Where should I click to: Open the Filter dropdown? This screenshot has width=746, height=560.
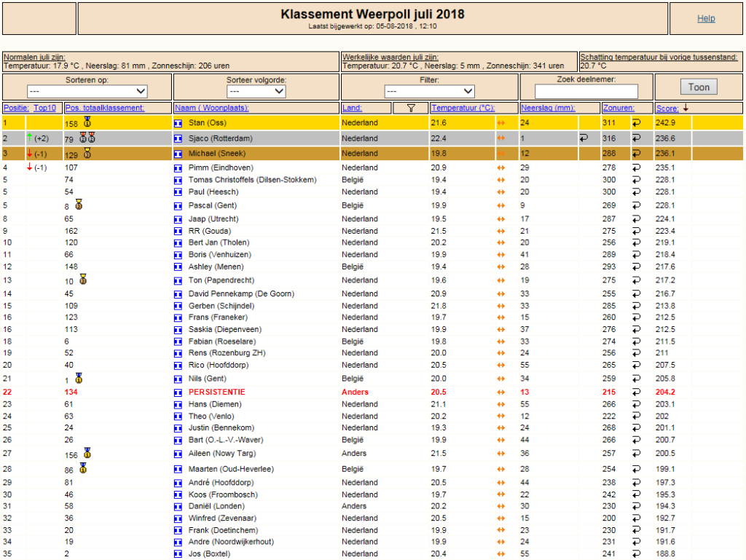(x=429, y=91)
